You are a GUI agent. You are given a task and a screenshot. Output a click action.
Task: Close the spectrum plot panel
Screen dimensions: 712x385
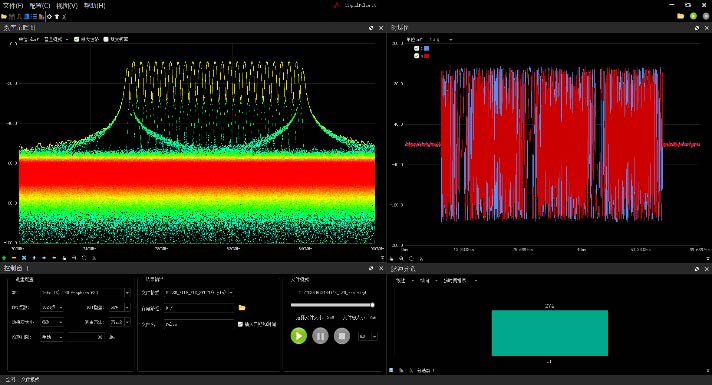tap(381, 28)
